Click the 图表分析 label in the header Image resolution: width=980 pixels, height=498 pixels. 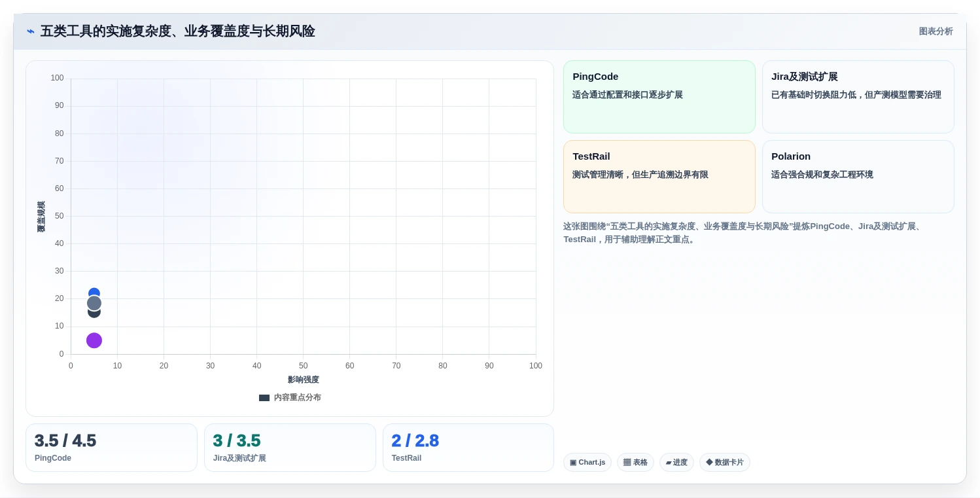tap(936, 31)
